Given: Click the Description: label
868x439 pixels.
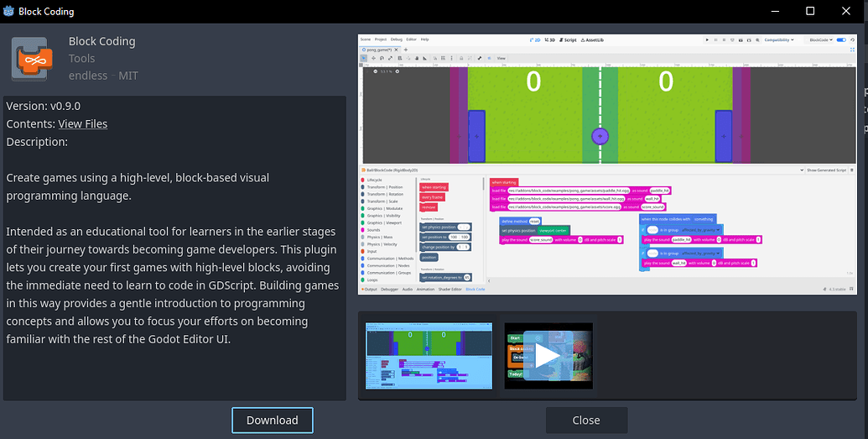Looking at the screenshot, I should tap(37, 142).
